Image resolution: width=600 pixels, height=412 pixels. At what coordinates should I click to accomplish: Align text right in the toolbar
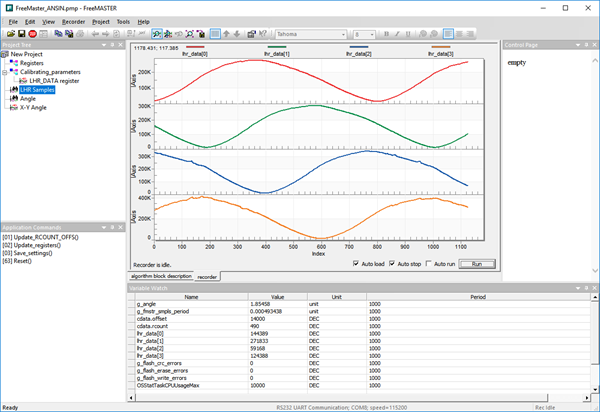tap(470, 34)
